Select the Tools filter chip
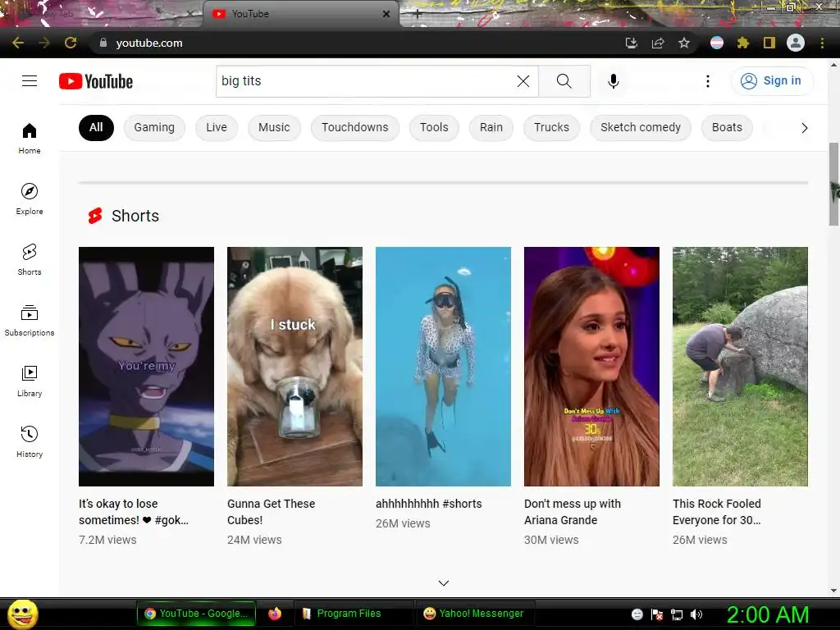840x630 pixels. pos(434,127)
